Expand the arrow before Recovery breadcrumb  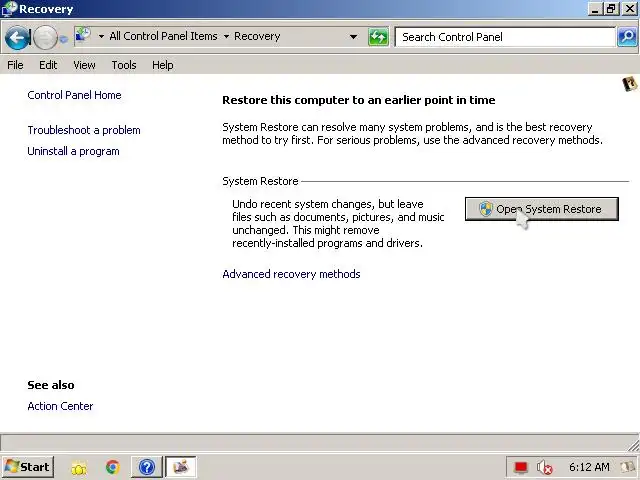click(226, 36)
